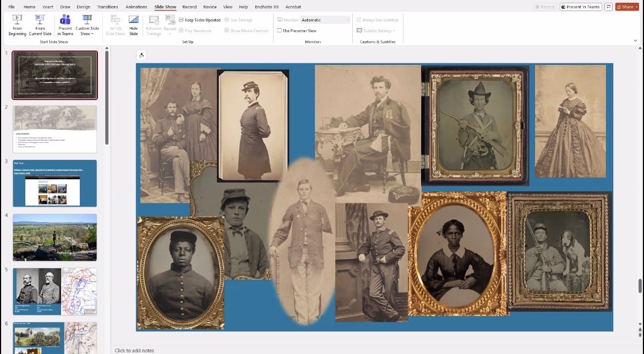Expand Subtitle Settings dropdown arrow
The height and width of the screenshot is (354, 644).
[x=394, y=31]
